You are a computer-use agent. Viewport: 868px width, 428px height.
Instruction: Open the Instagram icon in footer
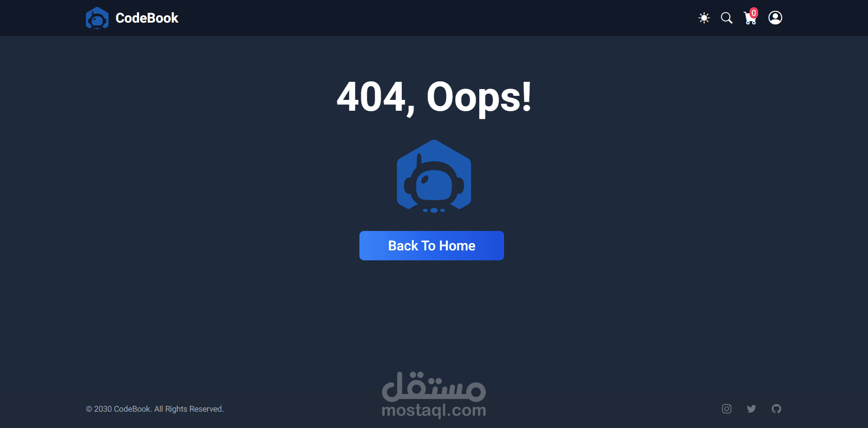pyautogui.click(x=726, y=409)
